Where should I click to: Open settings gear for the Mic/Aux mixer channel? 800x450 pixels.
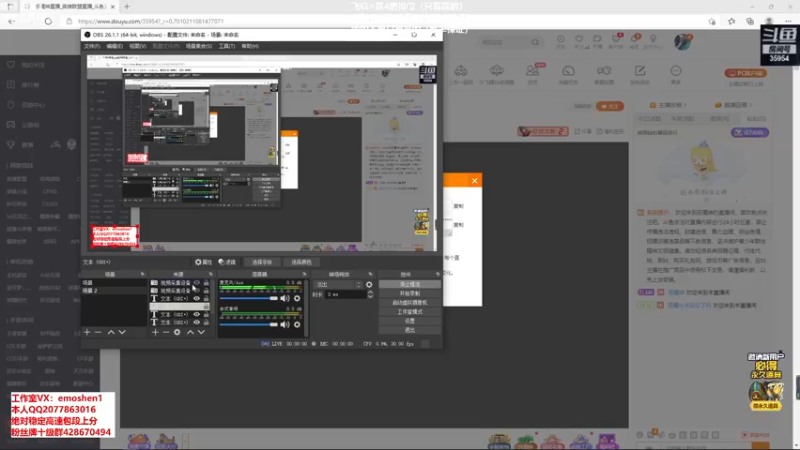(x=297, y=298)
